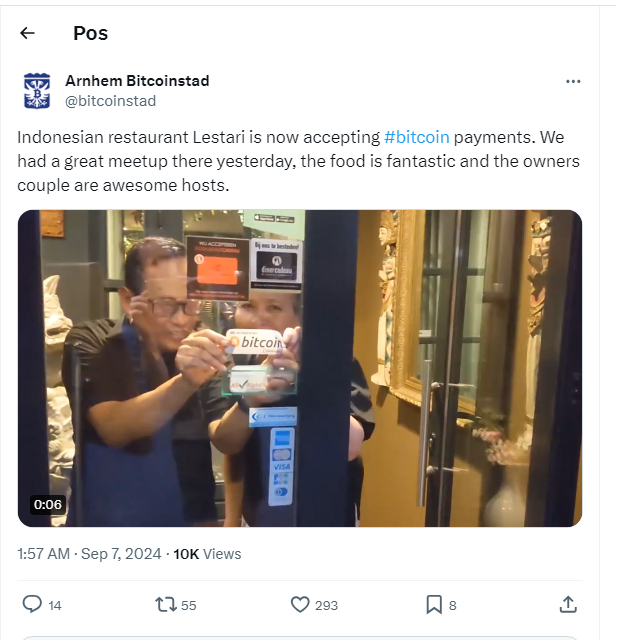Open the #bitcoin hashtag link
Image resolution: width=617 pixels, height=641 pixels.
coord(417,137)
